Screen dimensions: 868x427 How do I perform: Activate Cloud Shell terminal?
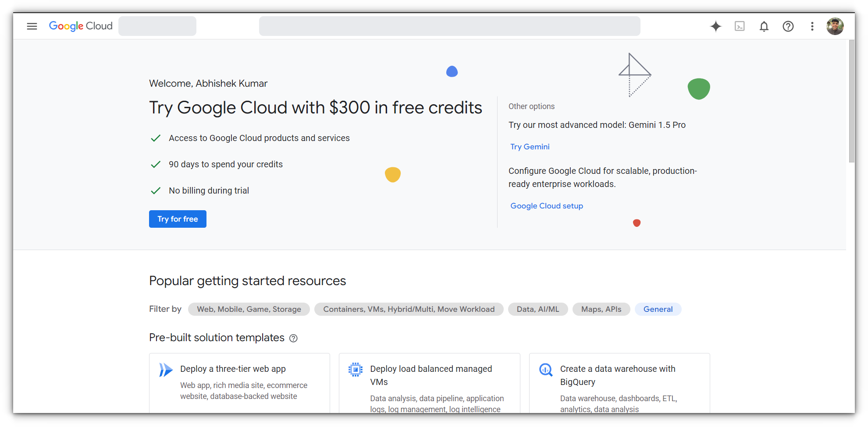tap(740, 26)
